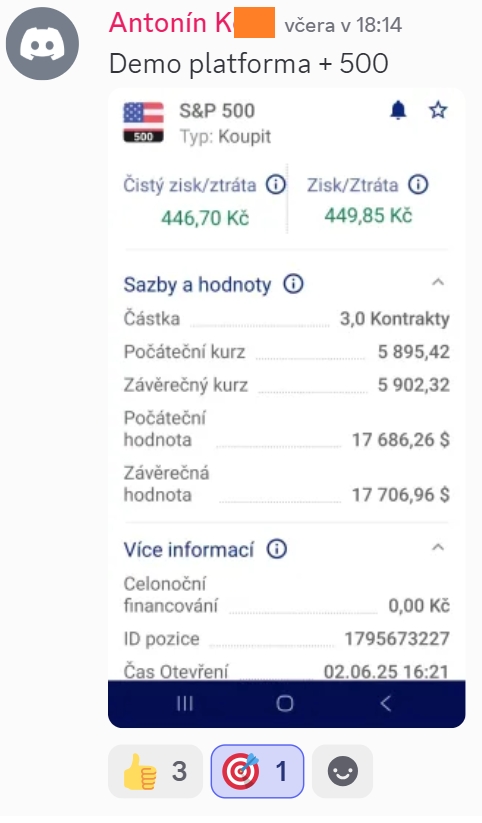Viewport: 482px width, 823px height.
Task: Tap the Android home button
Action: tap(285, 703)
